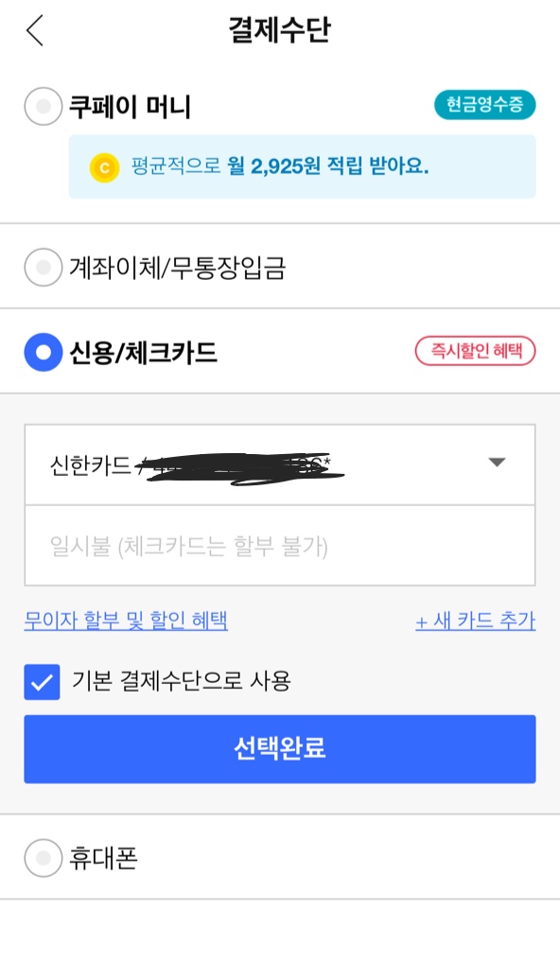Tap the 결제수단 screen title
Viewport: 560px width, 980px height.
(280, 31)
